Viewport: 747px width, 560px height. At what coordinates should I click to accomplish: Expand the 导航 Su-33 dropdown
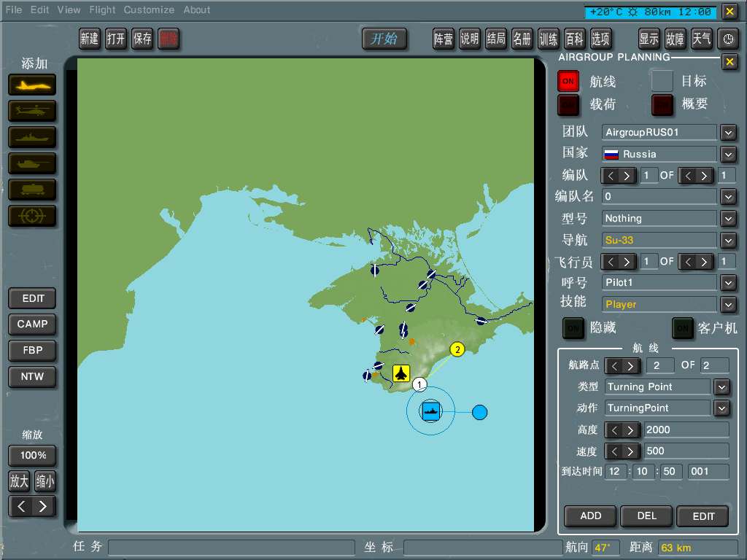tap(728, 241)
